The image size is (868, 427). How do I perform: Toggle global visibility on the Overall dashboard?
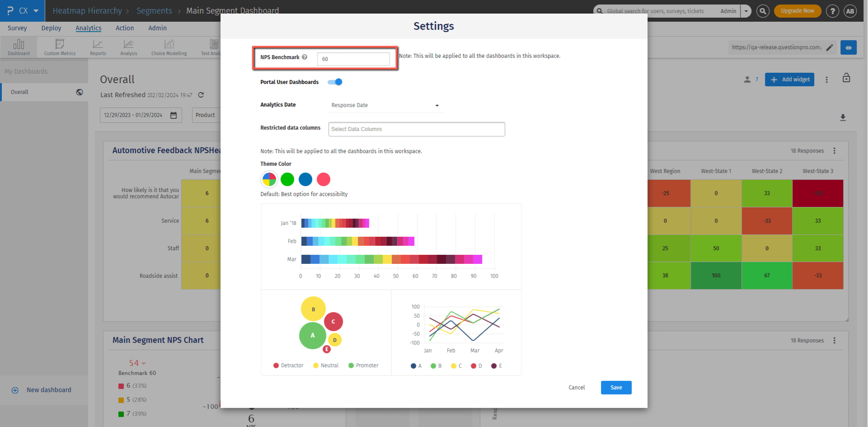(80, 92)
